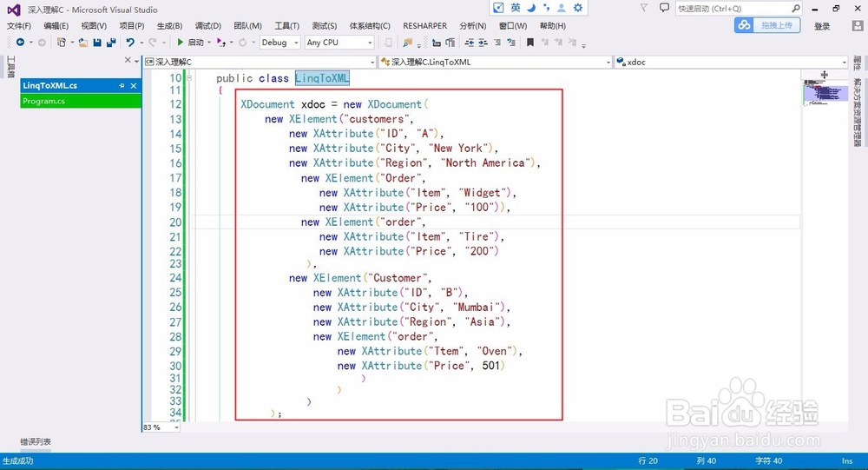The image size is (868, 470).
Task: Open the 生成(B) build menu
Action: point(169,25)
